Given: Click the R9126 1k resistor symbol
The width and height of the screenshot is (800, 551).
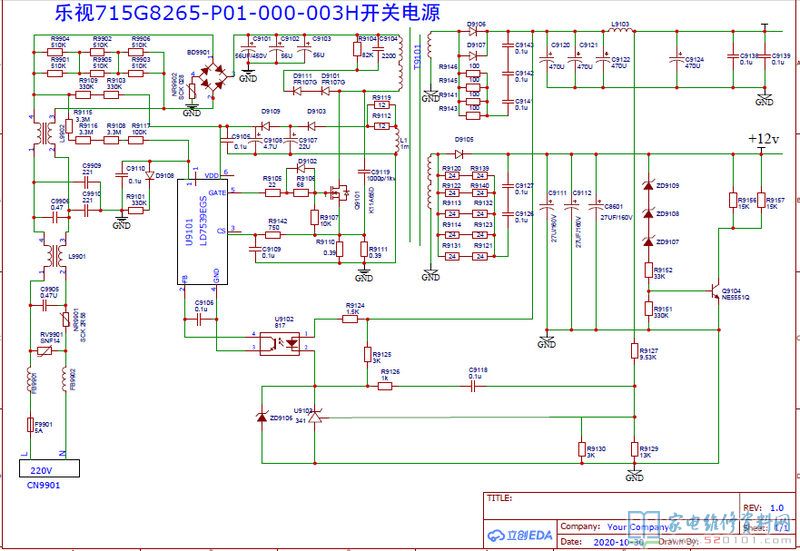Looking at the screenshot, I should (x=385, y=387).
